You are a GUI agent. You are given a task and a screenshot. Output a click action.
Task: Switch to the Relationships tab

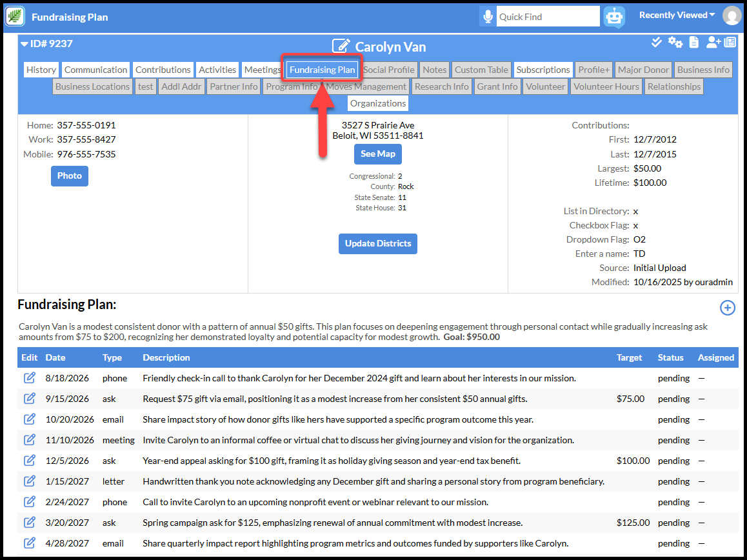tap(673, 86)
